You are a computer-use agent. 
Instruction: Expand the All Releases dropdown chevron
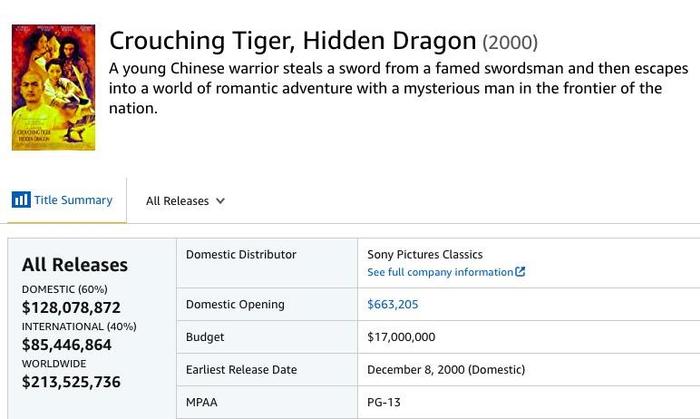(x=221, y=201)
